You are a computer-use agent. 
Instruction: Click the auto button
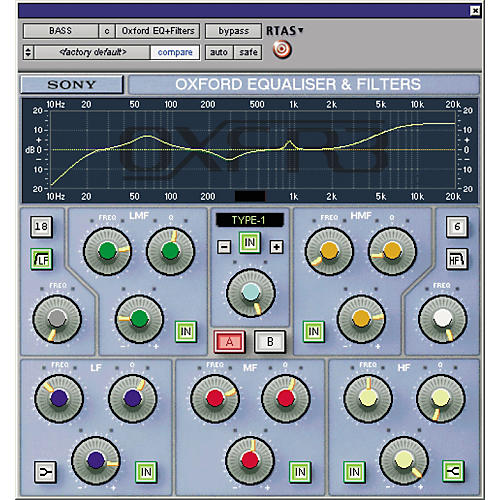[x=219, y=52]
